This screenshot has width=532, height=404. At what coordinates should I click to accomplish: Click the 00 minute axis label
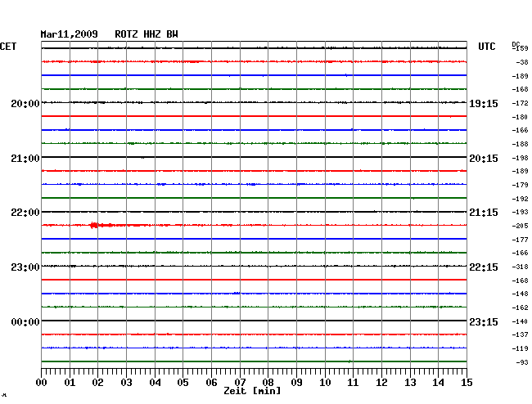pos(42,383)
